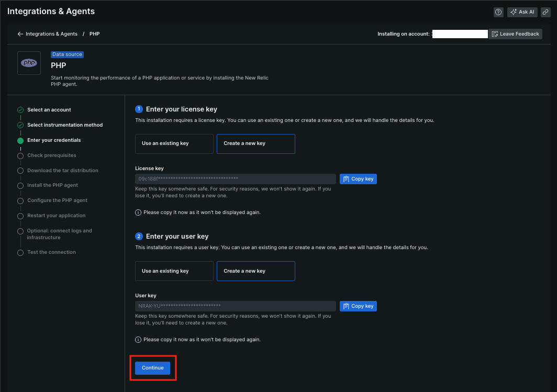The width and height of the screenshot is (557, 392).
Task: Choose 'Create a new key' for license key
Action: coord(256,144)
